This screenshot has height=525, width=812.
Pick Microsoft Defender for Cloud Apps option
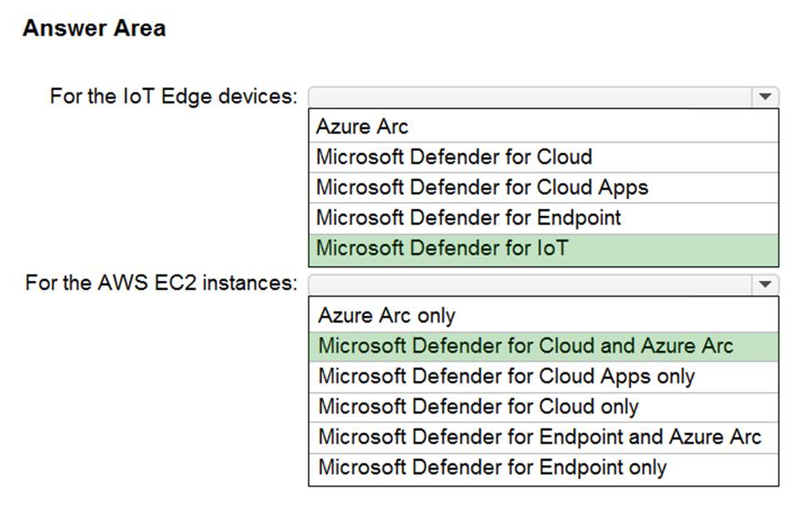[481, 187]
